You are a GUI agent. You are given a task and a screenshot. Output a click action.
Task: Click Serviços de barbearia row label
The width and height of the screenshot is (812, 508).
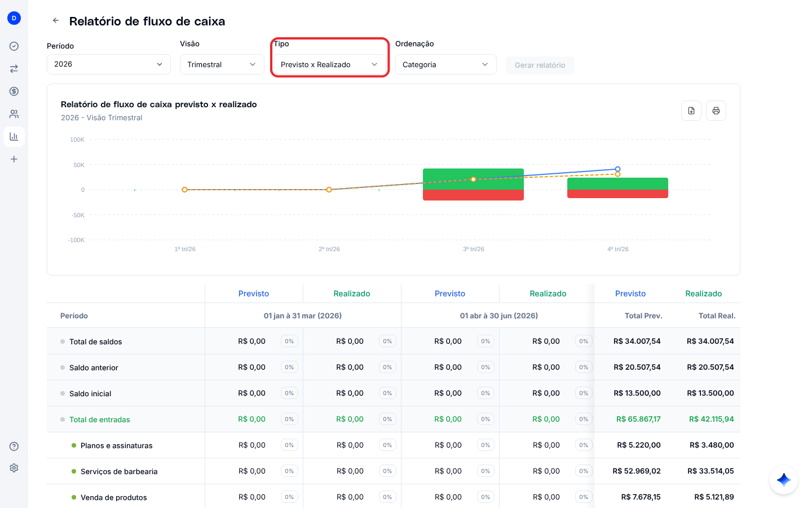119,471
